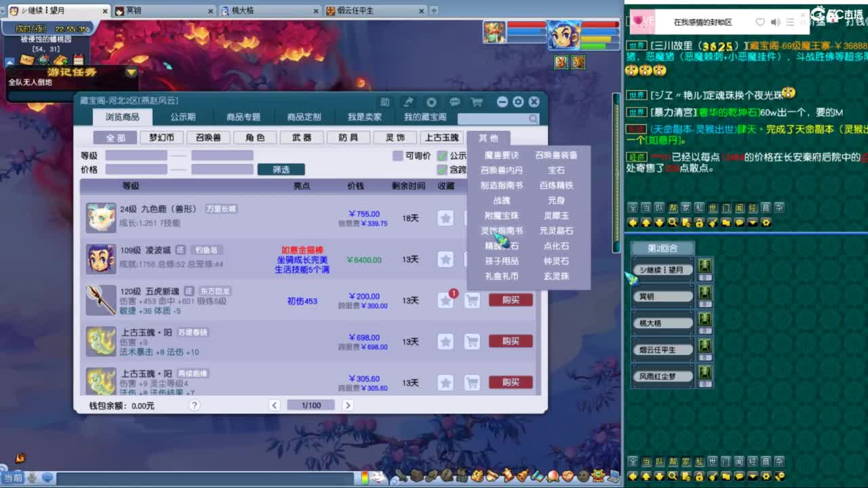Open the 我是卖家 tab
The image size is (868, 488).
click(365, 117)
